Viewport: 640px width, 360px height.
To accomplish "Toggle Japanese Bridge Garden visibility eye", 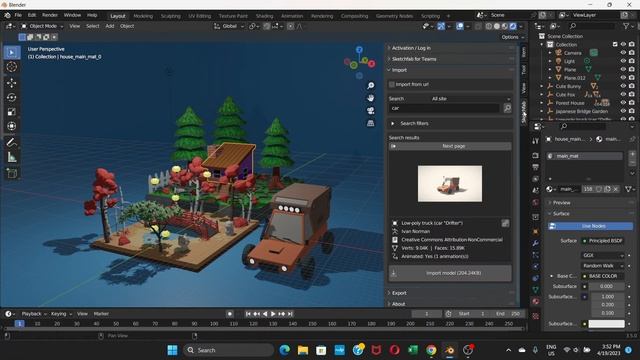I will click(623, 111).
